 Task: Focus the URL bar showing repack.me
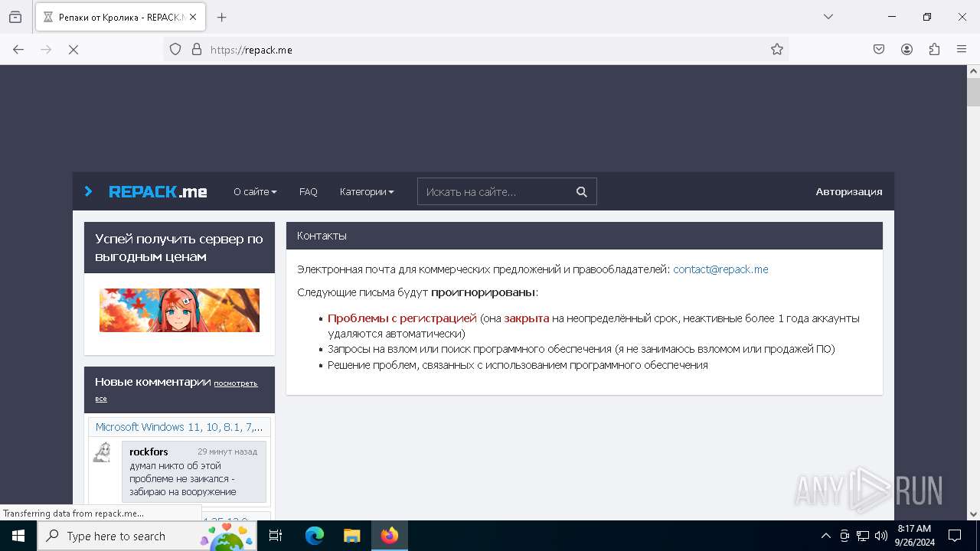[x=475, y=49]
